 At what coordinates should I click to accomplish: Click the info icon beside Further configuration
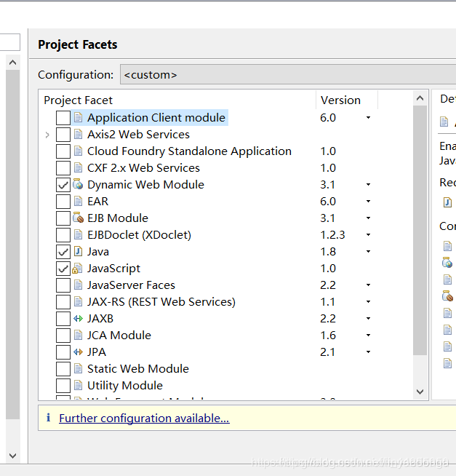click(x=48, y=418)
